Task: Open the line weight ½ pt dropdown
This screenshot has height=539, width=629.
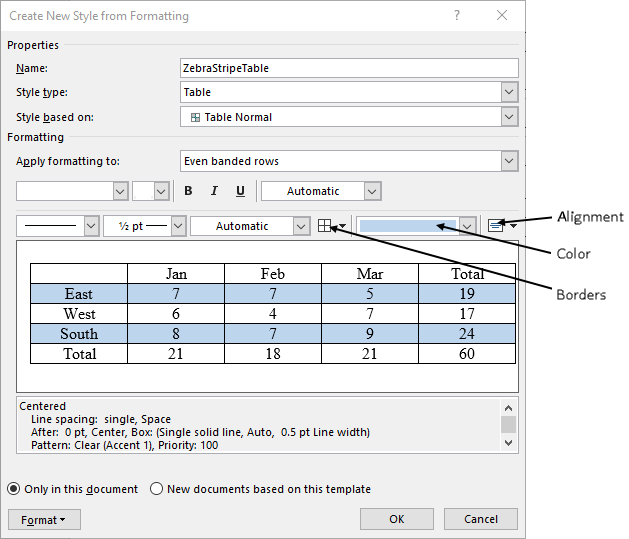Action: (x=178, y=226)
